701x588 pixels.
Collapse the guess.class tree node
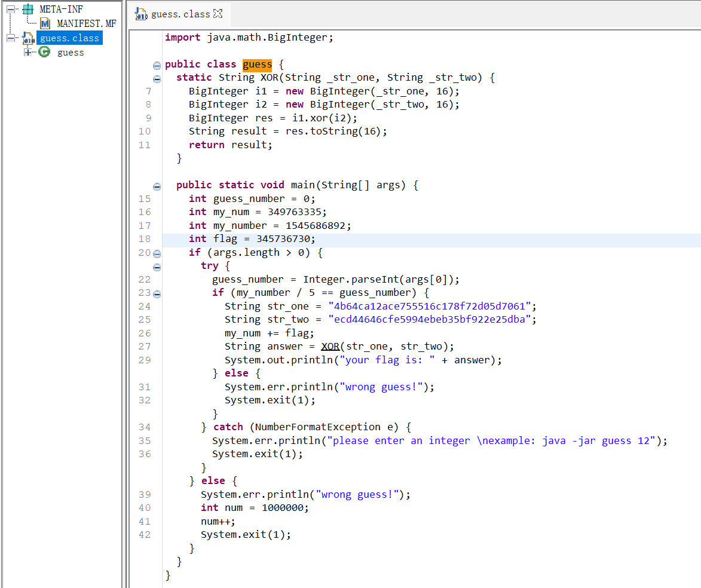(10, 38)
